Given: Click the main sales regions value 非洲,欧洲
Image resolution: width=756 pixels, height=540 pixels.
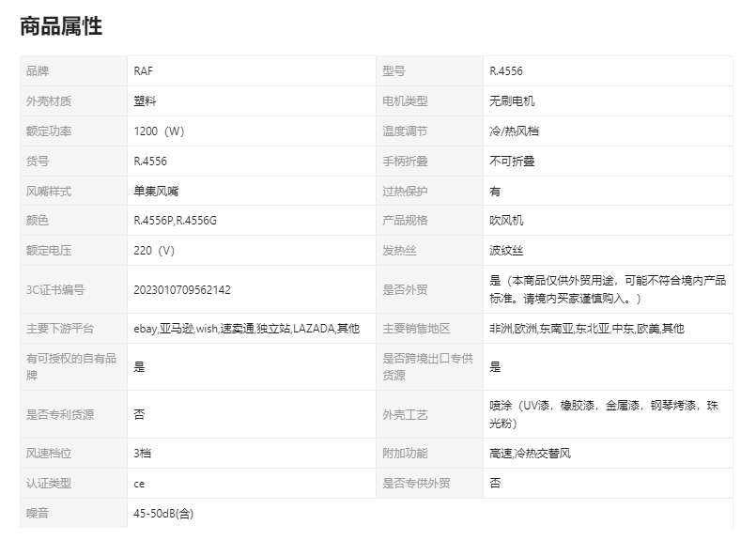Looking at the screenshot, I should click(587, 329).
